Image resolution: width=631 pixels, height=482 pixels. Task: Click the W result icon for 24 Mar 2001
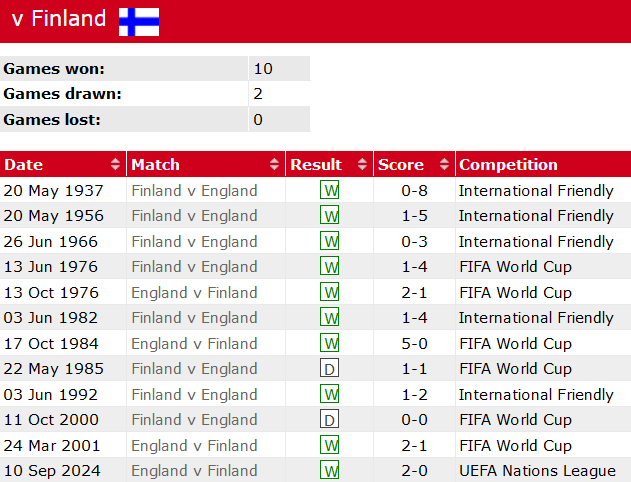click(x=330, y=446)
